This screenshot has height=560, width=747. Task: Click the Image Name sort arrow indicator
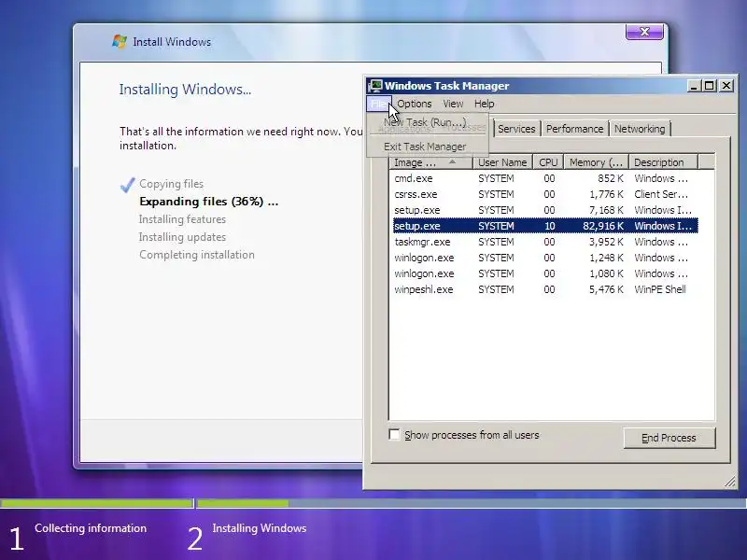(452, 161)
